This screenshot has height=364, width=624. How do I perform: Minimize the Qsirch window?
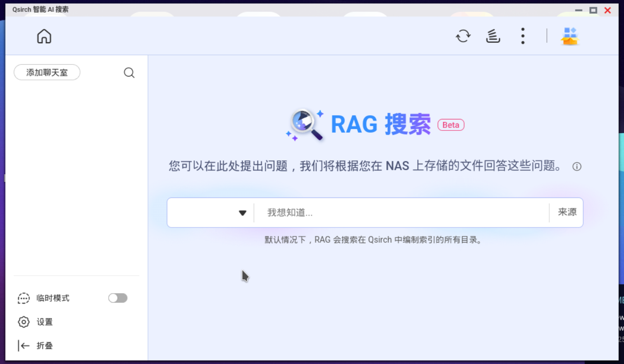pos(579,10)
